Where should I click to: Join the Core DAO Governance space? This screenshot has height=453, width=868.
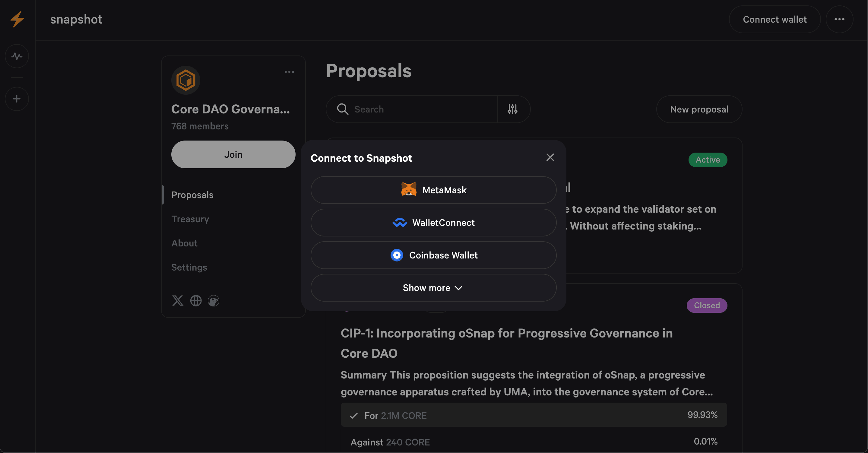tap(233, 154)
